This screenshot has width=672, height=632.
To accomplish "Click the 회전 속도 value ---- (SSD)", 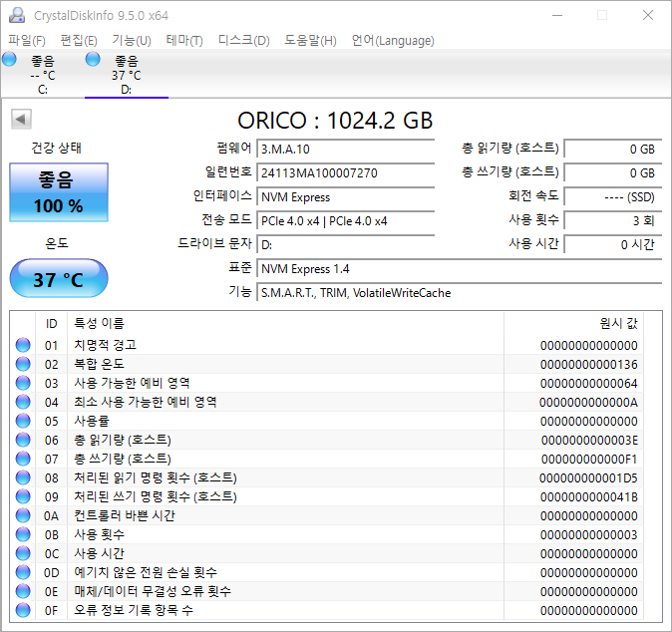I will pos(613,197).
